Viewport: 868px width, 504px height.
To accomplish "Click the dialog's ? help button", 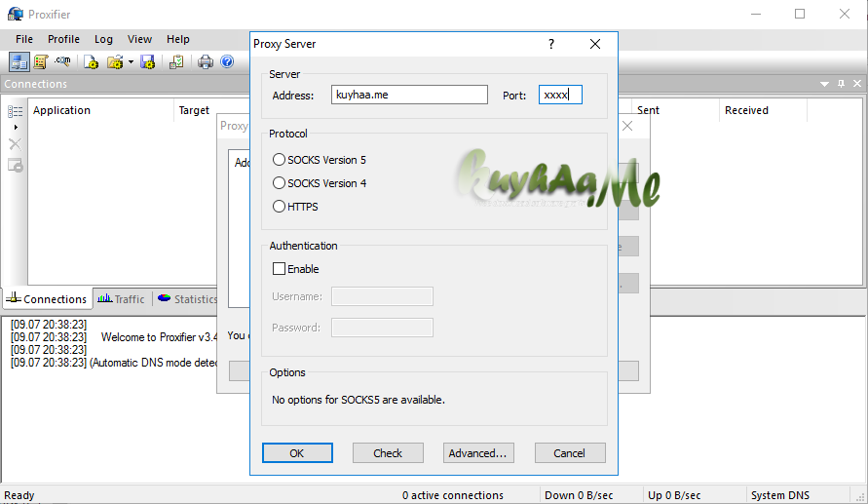I will coord(551,44).
